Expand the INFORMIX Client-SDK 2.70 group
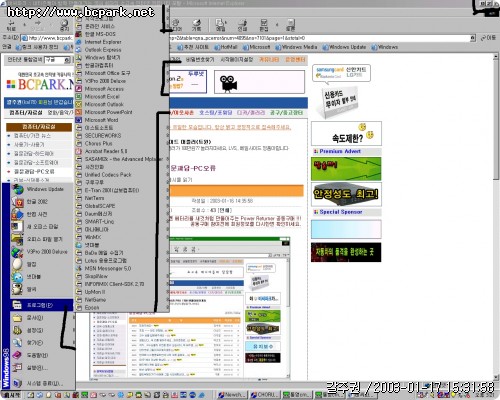 pos(114,284)
